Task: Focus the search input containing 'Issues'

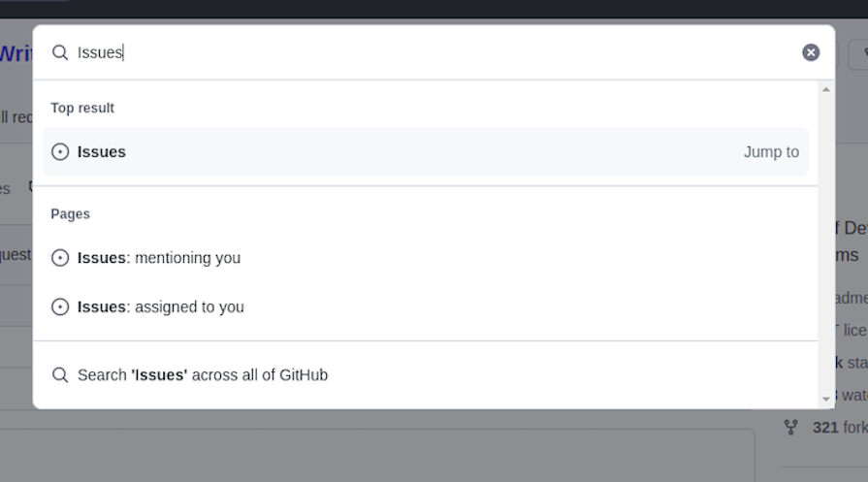Action: [436, 52]
